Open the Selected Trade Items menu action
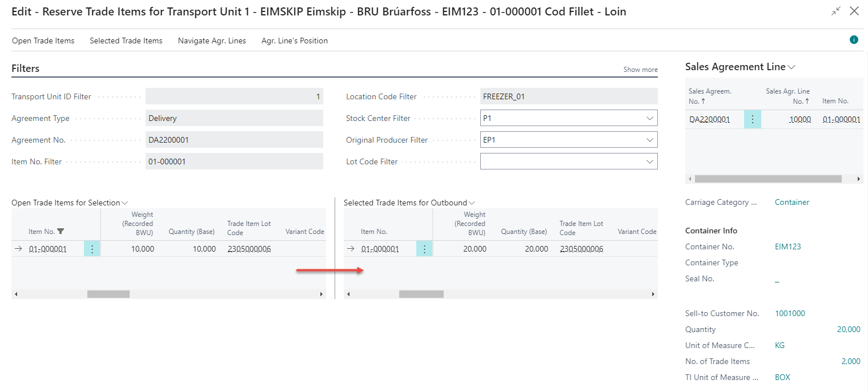 tap(126, 41)
